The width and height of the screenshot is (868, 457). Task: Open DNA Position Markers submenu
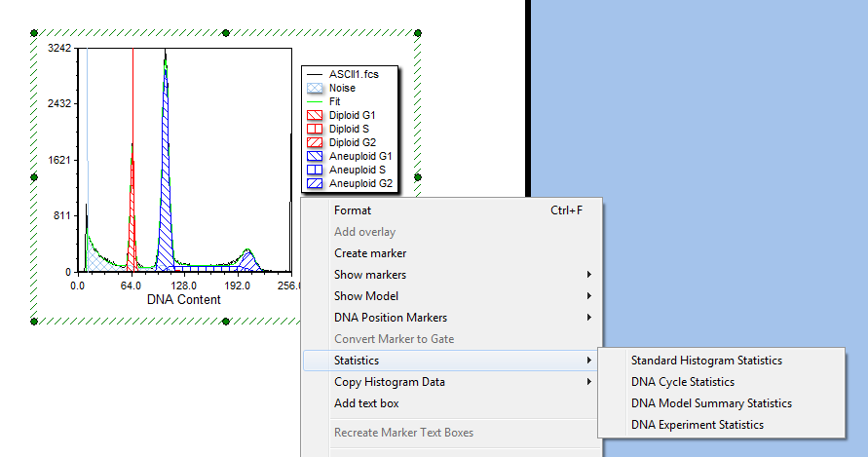pos(391,318)
